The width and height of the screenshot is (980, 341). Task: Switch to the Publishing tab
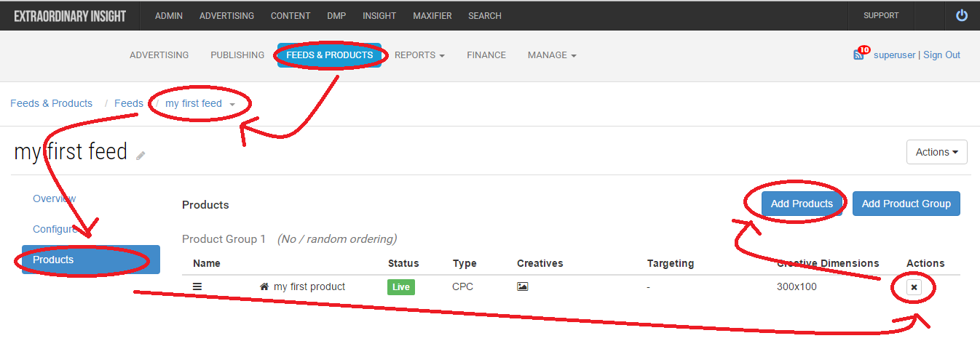[237, 55]
